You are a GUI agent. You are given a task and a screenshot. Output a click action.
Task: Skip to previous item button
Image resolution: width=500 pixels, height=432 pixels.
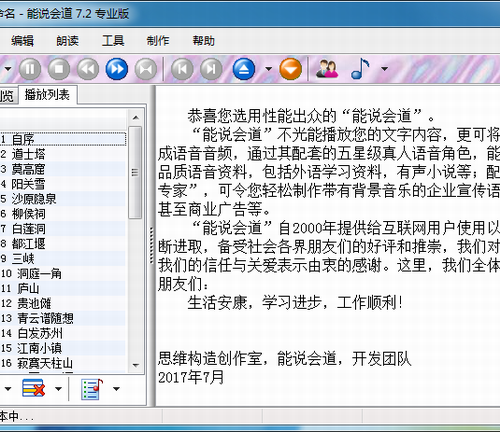click(182, 69)
